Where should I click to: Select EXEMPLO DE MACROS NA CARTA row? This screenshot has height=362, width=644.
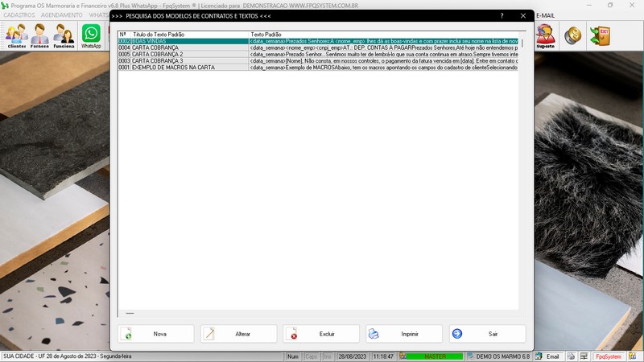[x=318, y=68]
